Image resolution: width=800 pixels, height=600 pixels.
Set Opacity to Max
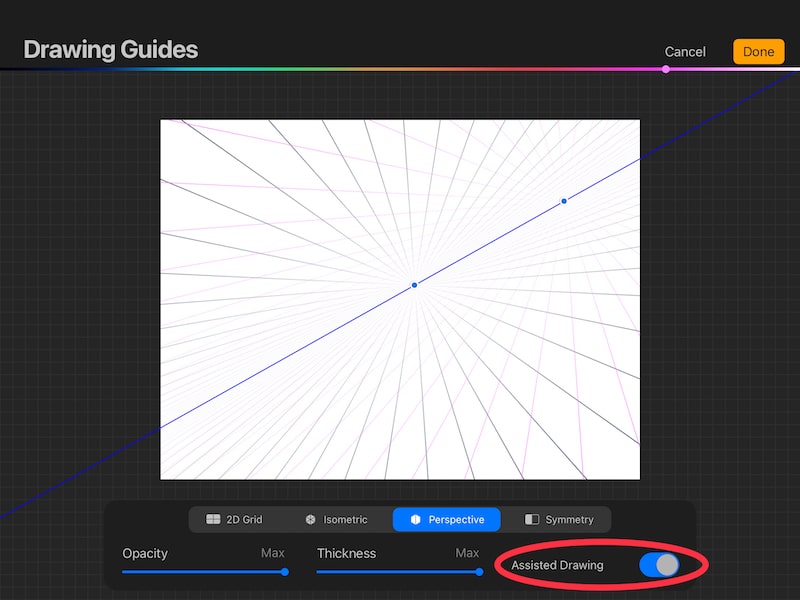(x=273, y=553)
